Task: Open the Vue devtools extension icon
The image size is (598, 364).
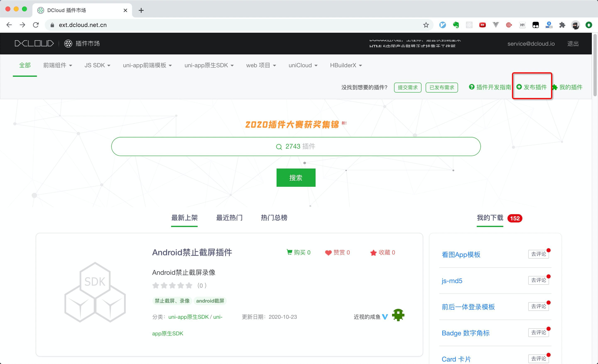Action: click(496, 25)
